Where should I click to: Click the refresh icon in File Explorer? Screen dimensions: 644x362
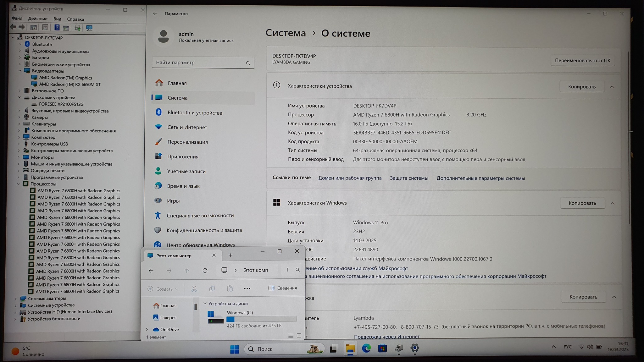tap(205, 270)
